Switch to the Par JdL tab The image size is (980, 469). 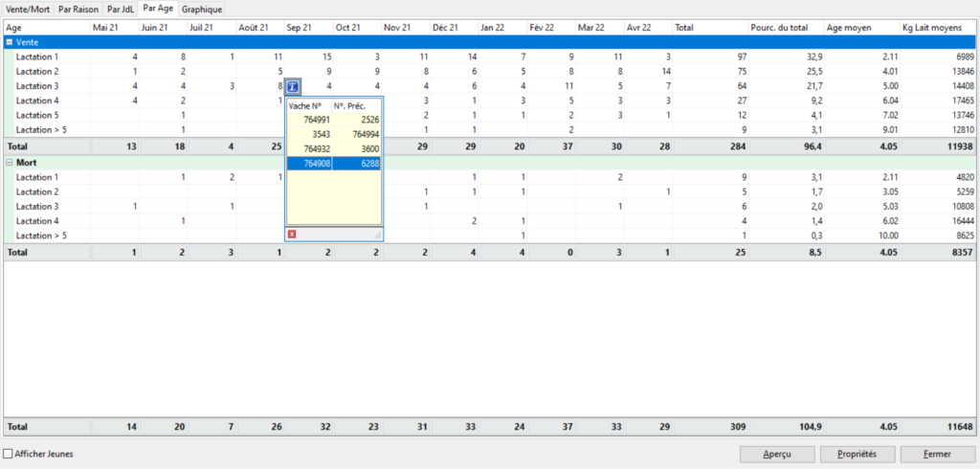pos(121,9)
